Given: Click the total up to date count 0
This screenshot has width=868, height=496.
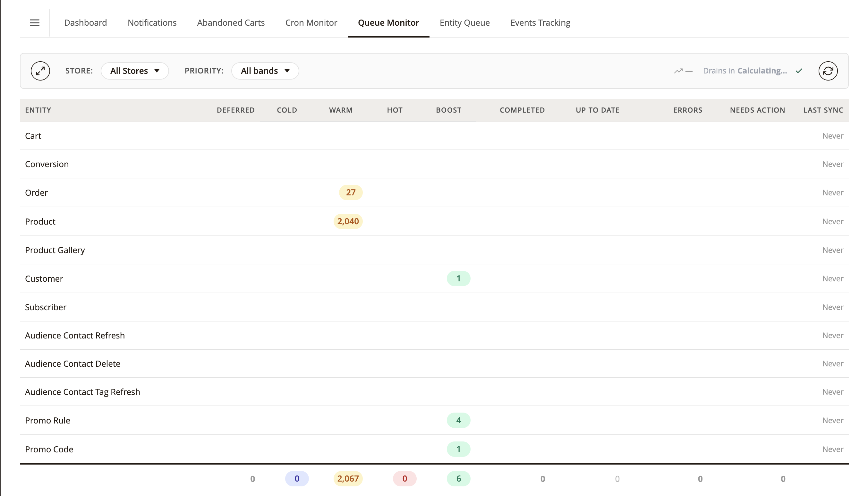Looking at the screenshot, I should point(617,479).
